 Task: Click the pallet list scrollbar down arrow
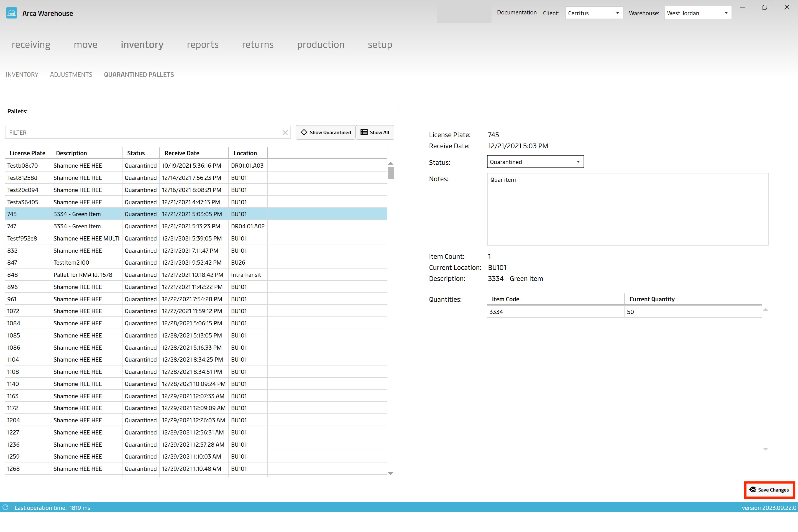(x=390, y=473)
